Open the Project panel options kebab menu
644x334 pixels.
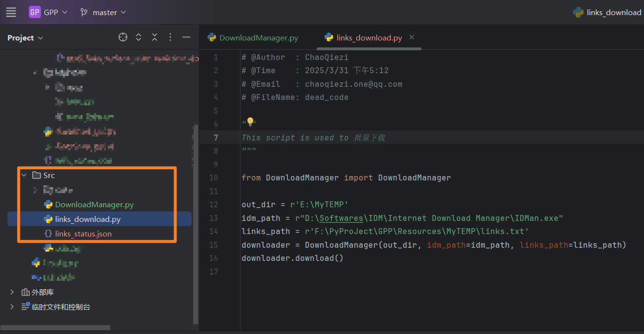click(x=170, y=37)
